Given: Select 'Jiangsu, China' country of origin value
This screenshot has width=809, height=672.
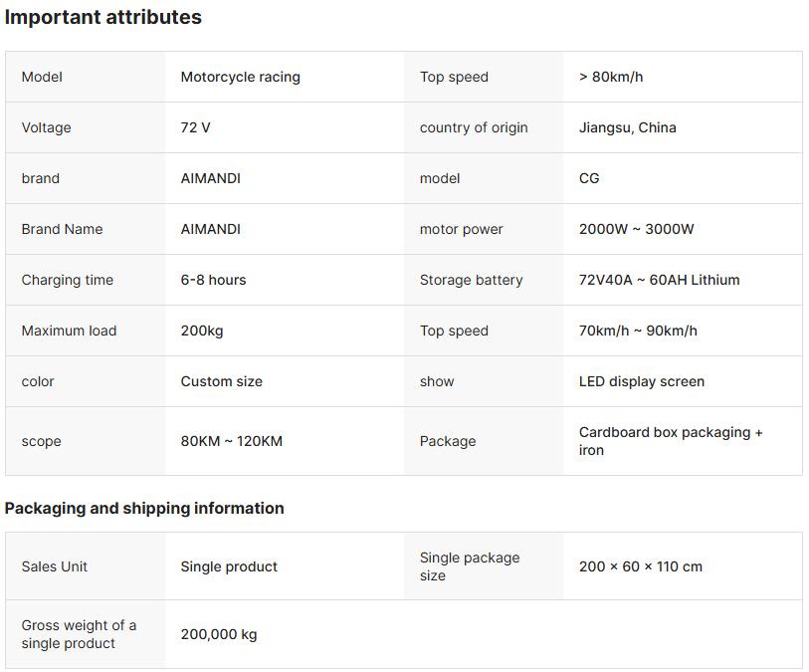Looking at the screenshot, I should pyautogui.click(x=627, y=127).
